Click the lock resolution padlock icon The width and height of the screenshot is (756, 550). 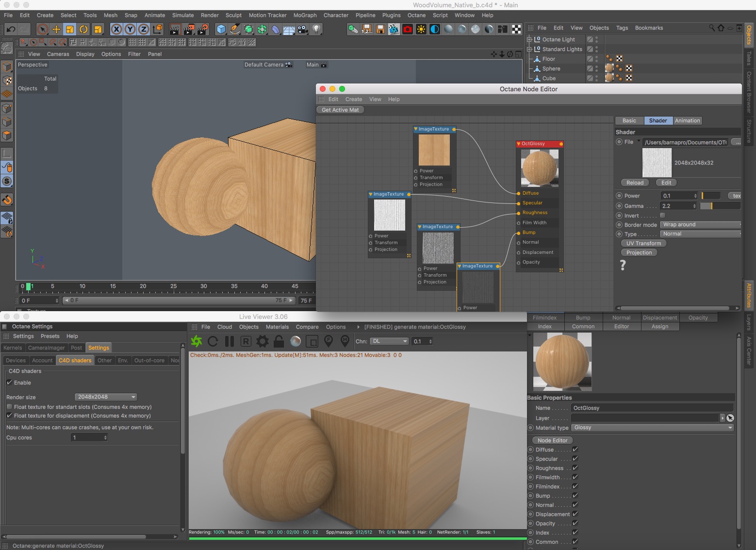tap(279, 342)
